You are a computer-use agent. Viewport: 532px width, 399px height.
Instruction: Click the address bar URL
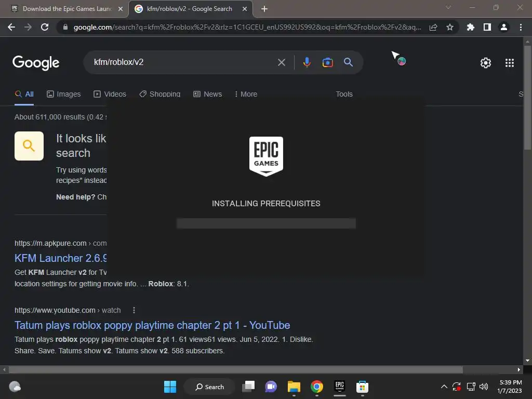click(x=247, y=27)
